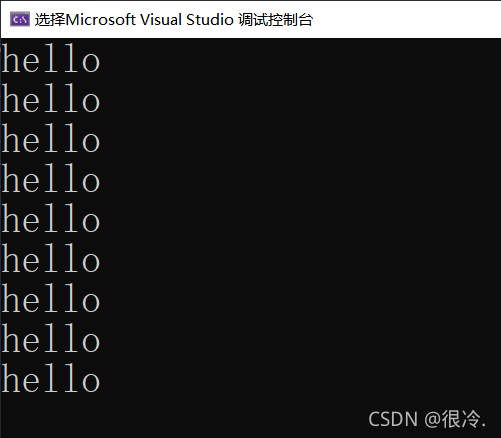Select the eighth hello output line

[51, 338]
